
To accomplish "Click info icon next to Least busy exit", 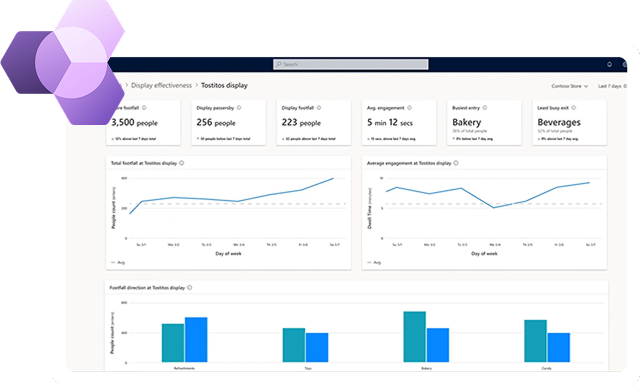I will pyautogui.click(x=573, y=108).
